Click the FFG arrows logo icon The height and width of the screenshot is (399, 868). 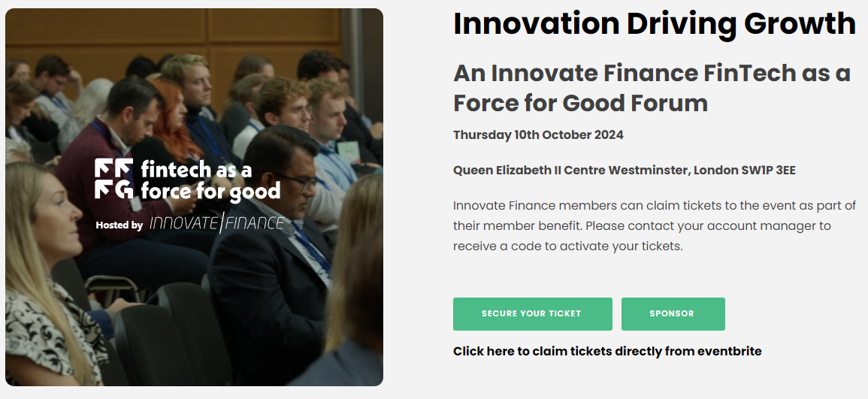(x=114, y=178)
